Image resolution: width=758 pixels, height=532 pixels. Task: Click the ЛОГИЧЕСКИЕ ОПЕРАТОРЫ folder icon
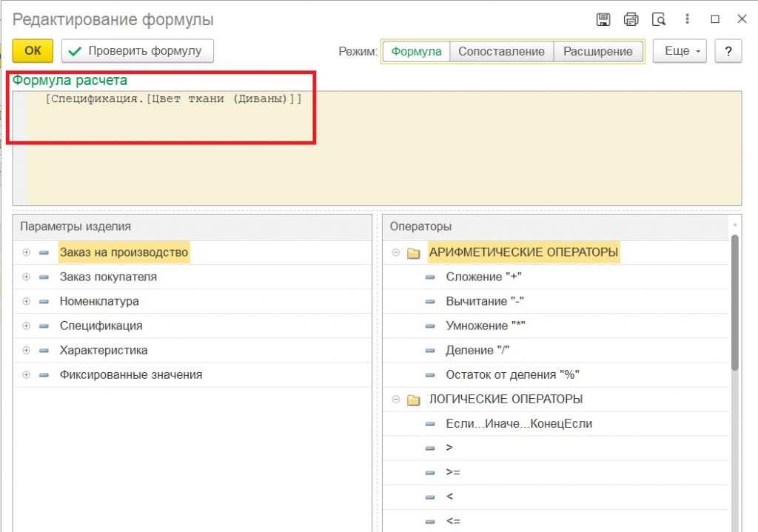[413, 400]
